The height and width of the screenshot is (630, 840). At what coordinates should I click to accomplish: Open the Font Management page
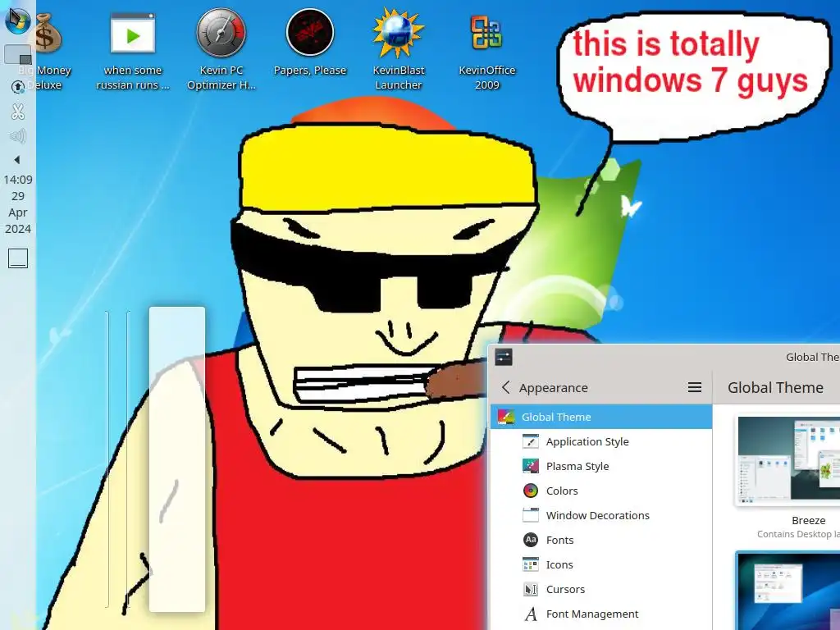601,614
